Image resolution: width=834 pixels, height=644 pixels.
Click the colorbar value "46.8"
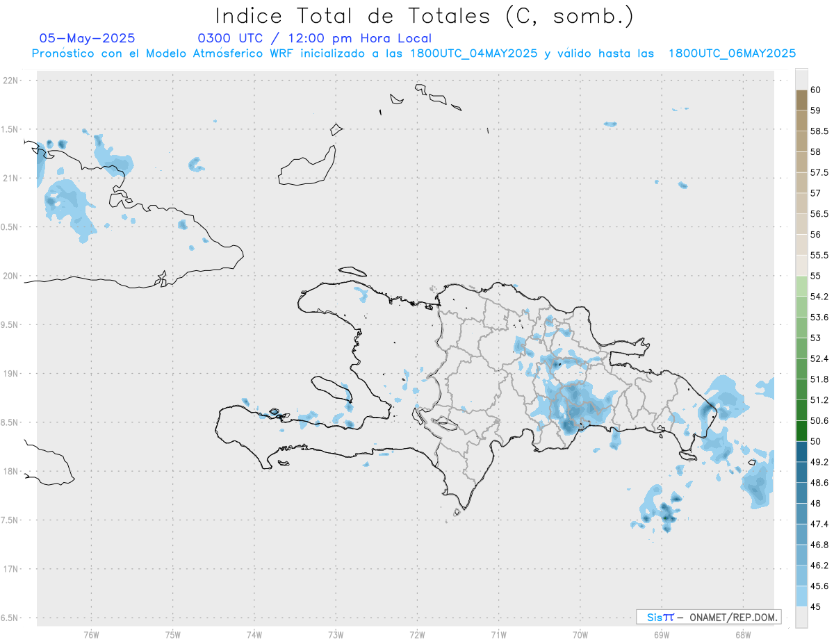(x=819, y=545)
